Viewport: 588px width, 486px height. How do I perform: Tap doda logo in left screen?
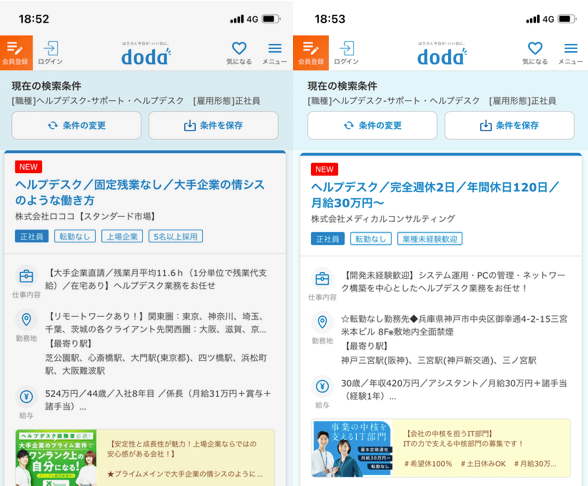pyautogui.click(x=146, y=54)
